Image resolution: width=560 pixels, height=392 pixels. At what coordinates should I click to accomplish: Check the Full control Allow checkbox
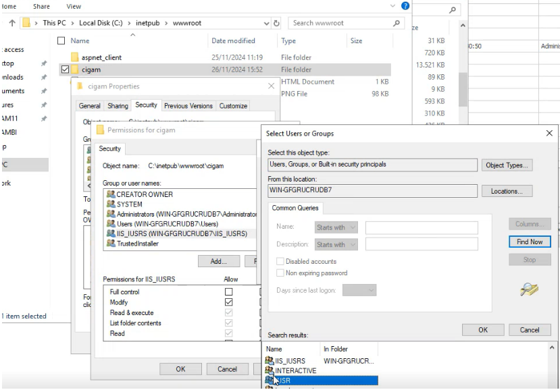(x=228, y=291)
